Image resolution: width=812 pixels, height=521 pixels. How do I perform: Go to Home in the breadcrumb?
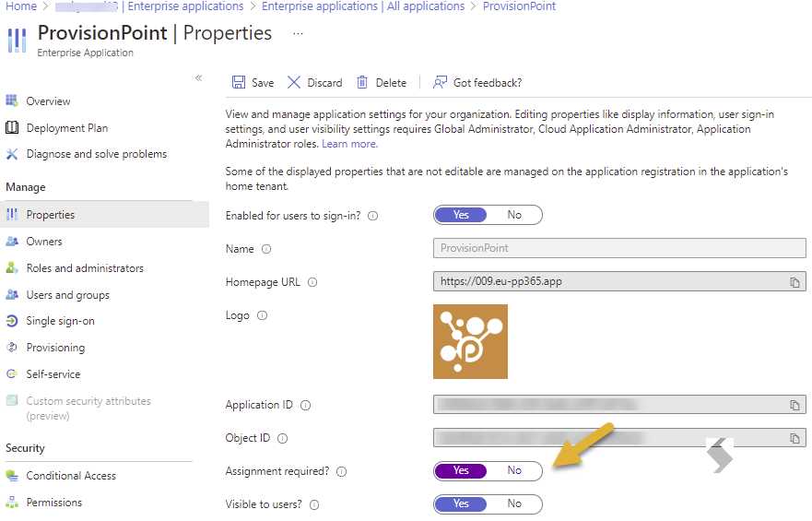coord(21,6)
